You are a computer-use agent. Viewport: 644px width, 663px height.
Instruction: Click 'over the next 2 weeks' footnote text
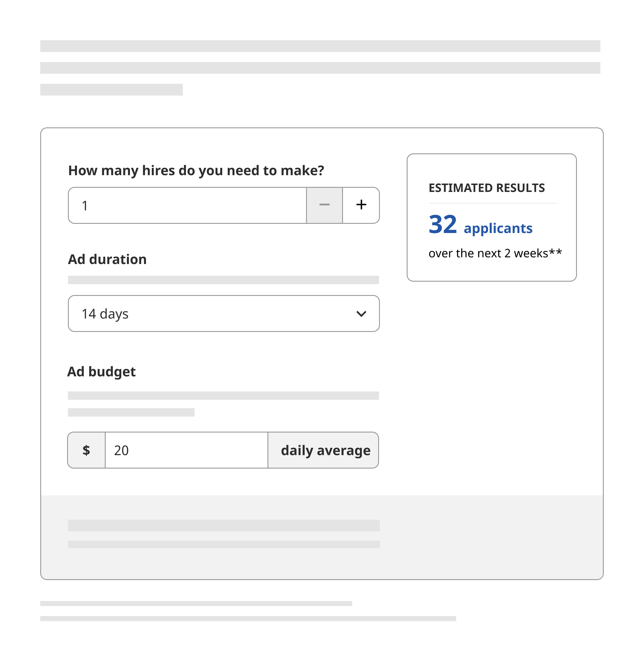(x=495, y=253)
